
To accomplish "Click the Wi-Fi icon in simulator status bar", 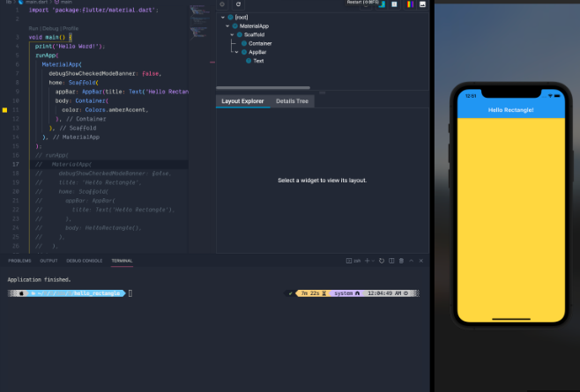I will click(550, 96).
